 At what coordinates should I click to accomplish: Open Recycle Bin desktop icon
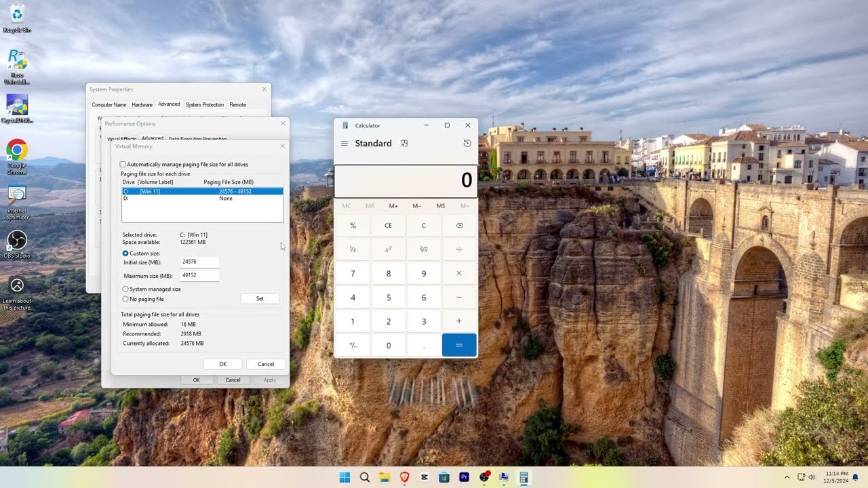click(17, 18)
